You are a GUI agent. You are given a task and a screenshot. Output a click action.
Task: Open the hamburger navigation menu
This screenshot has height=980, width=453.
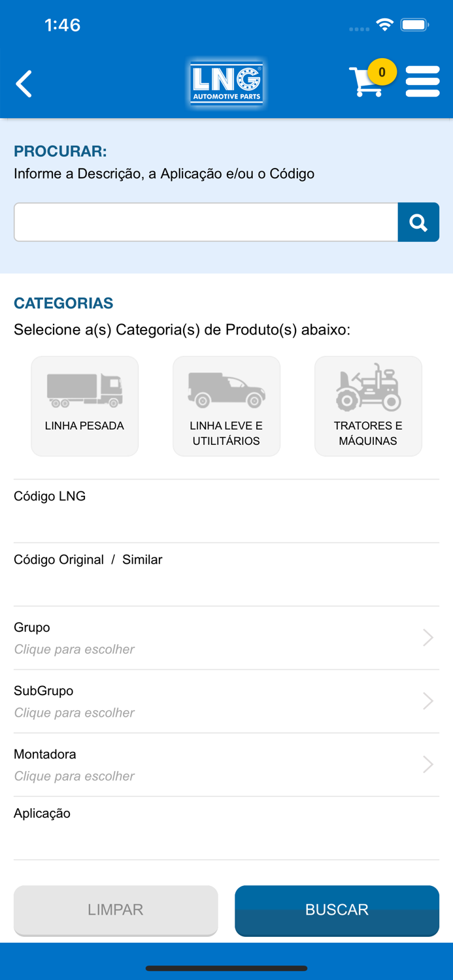pyautogui.click(x=423, y=81)
